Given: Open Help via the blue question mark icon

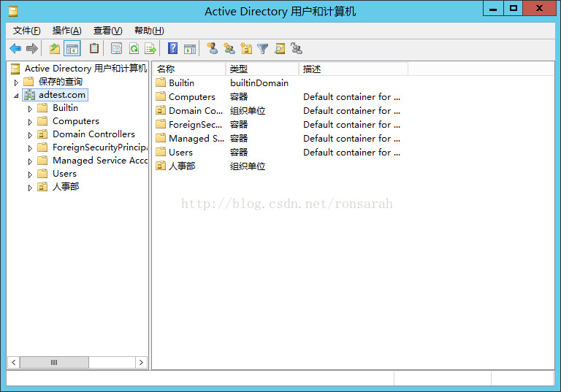Looking at the screenshot, I should (x=173, y=48).
